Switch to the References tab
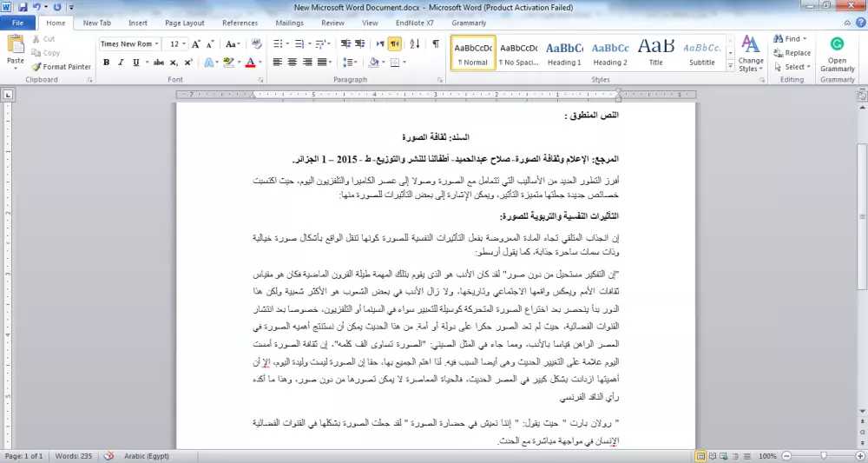Screen dimensions: 868x463 point(240,23)
